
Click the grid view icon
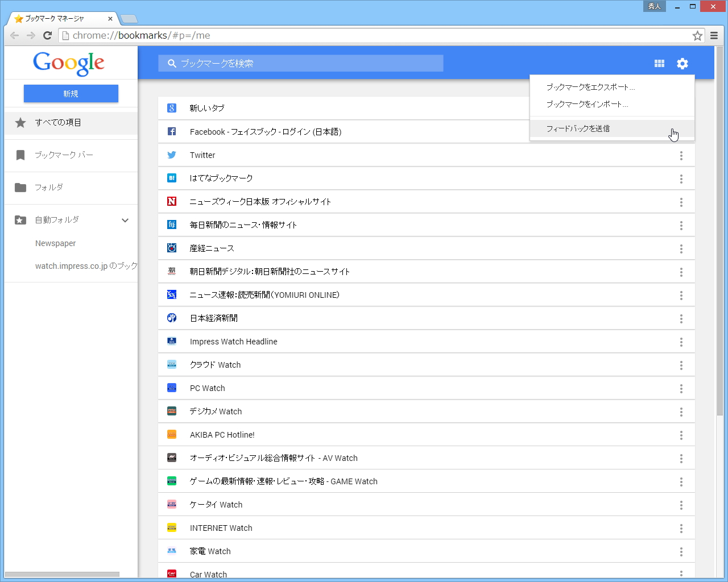coord(659,64)
